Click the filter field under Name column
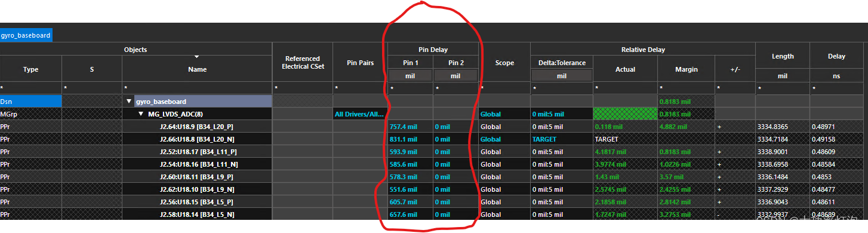 click(x=197, y=88)
